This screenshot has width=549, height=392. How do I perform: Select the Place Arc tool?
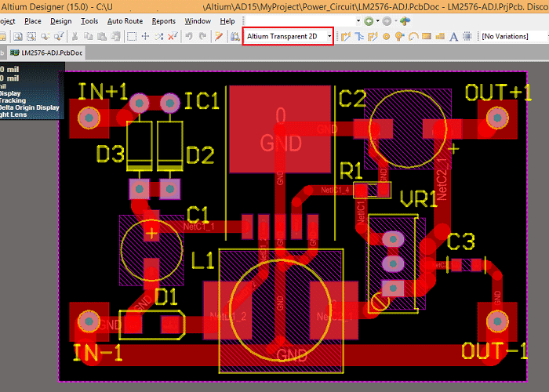(413, 36)
